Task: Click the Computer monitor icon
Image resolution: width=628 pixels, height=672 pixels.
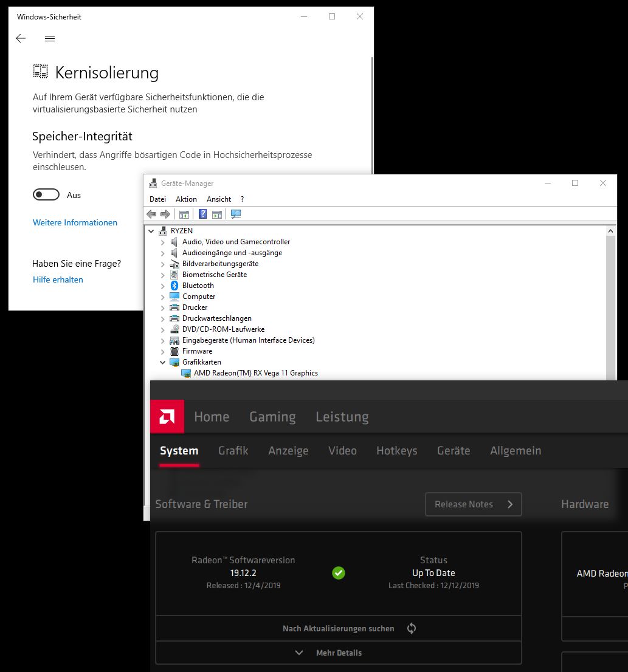Action: [x=174, y=296]
